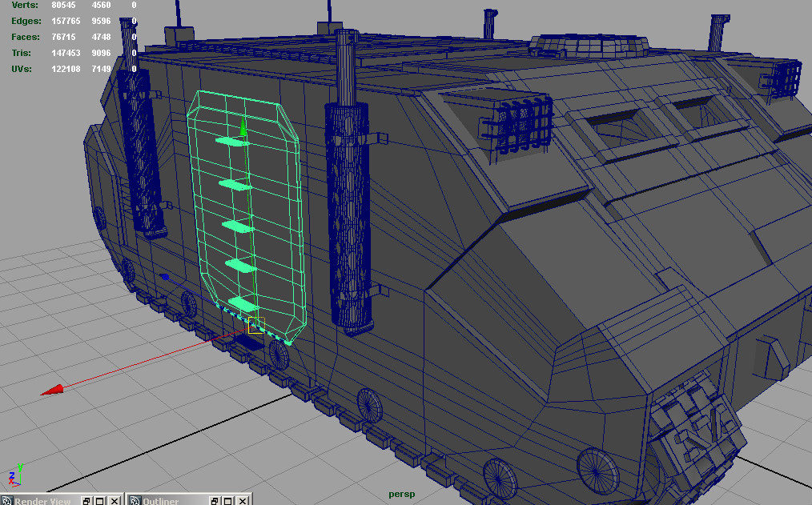This screenshot has width=812, height=505.
Task: Close the Outliner window
Action: 243,501
